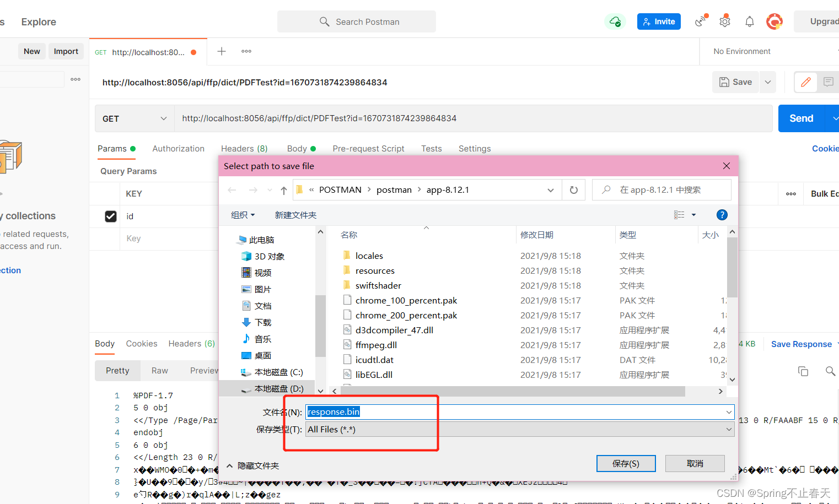Image resolution: width=839 pixels, height=504 pixels.
Task: Select the ffmpeg.dll file
Action: click(x=376, y=345)
